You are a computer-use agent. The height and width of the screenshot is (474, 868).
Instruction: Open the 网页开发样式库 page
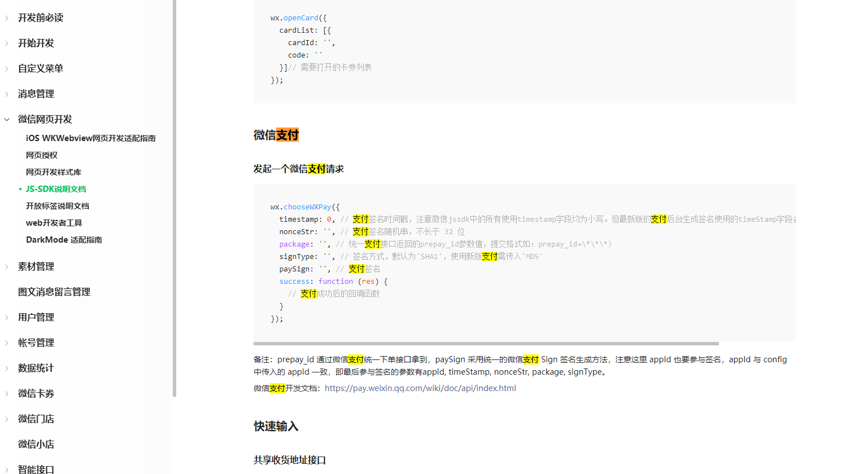point(54,172)
